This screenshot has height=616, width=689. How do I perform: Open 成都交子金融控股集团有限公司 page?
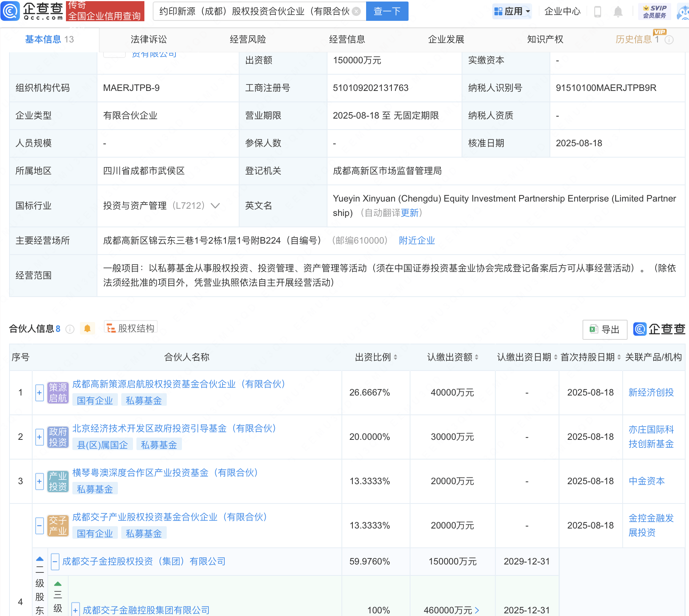146,610
